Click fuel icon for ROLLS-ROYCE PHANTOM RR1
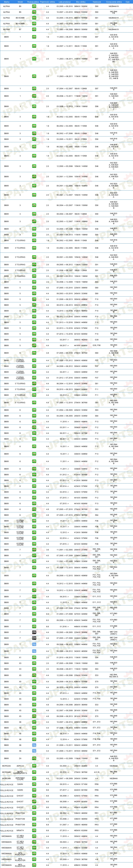Viewport: 133px width, 868px height. point(34,813)
